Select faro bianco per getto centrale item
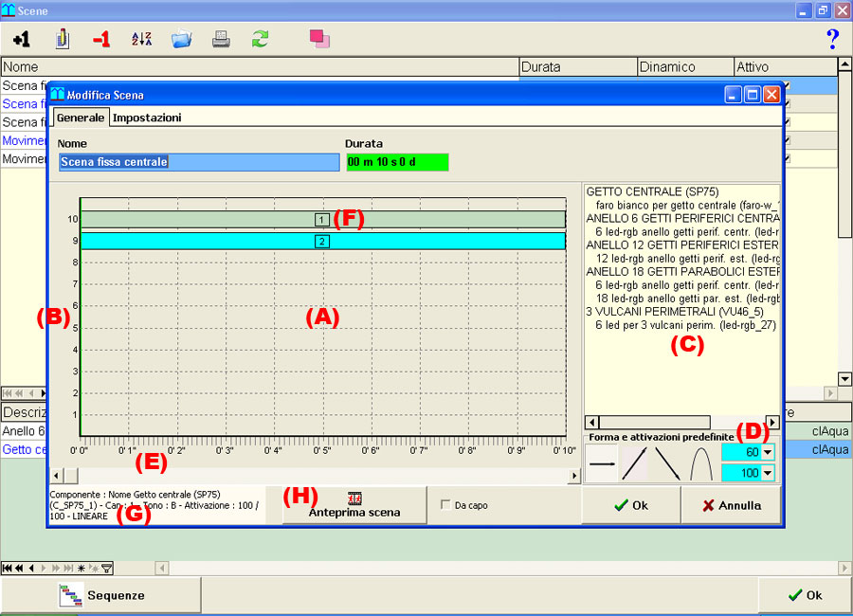 point(687,205)
